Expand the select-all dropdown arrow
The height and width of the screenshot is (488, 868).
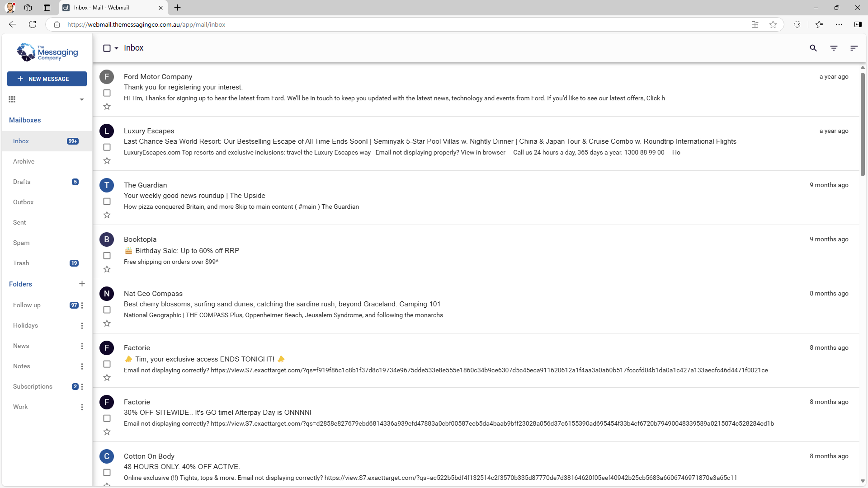(116, 48)
